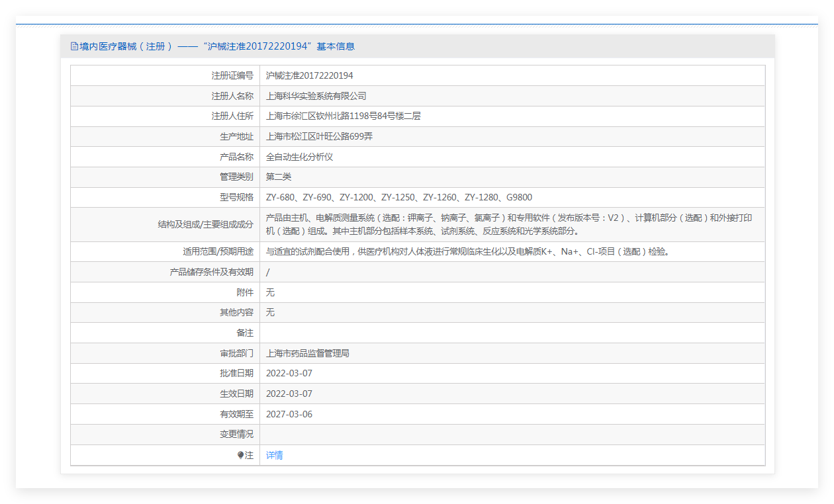This screenshot has width=834, height=504.
Task: Select structure description starting 产品由主机
Action: [x=509, y=225]
